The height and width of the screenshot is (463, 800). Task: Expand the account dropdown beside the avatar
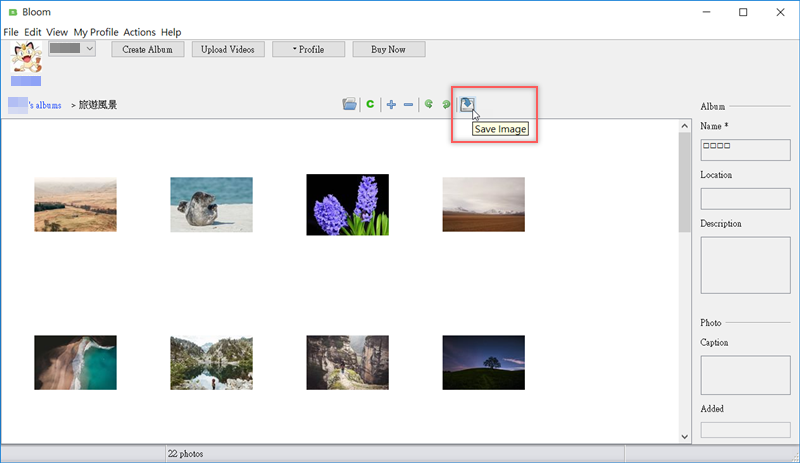[90, 48]
